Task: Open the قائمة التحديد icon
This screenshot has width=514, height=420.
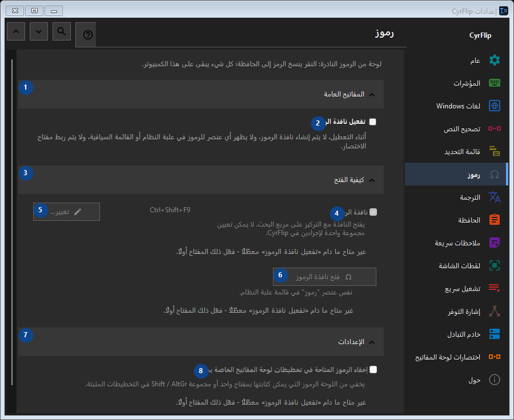Action: coord(495,151)
